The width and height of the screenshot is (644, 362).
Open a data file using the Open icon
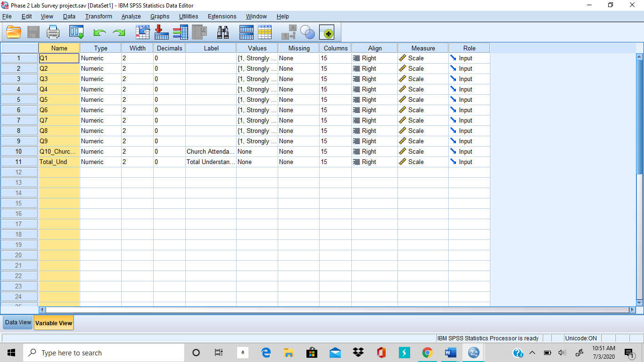pos(13,32)
